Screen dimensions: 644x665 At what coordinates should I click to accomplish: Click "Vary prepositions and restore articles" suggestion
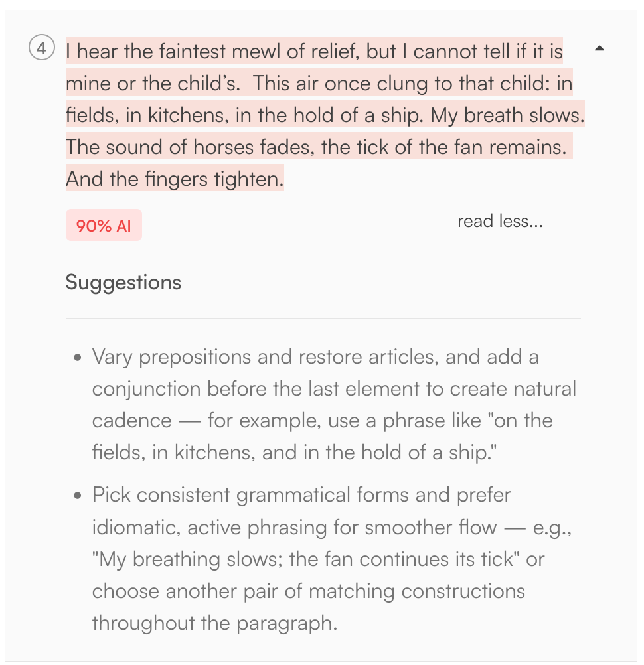coord(266,357)
